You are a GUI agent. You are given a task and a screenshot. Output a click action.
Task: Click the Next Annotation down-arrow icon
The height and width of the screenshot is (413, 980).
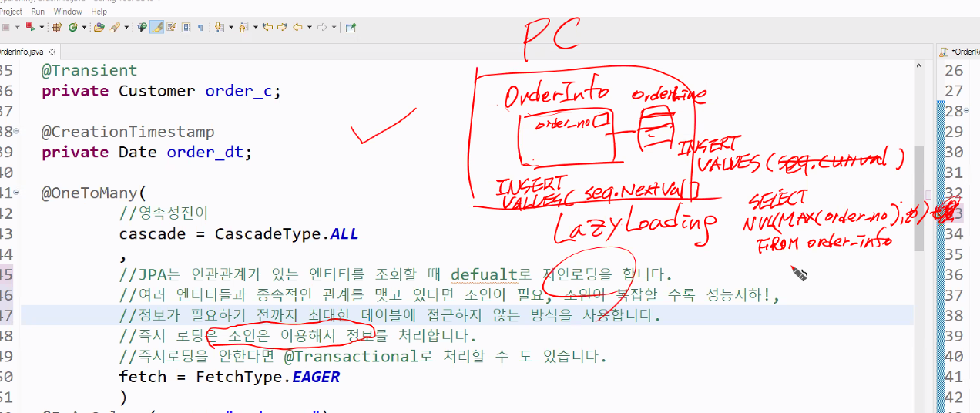coord(219,27)
